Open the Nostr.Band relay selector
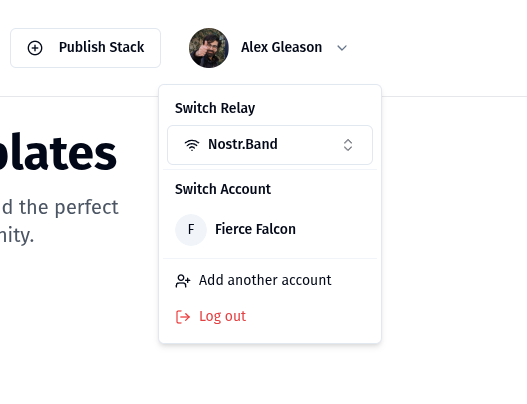Image resolution: width=527 pixels, height=404 pixels. (270, 145)
